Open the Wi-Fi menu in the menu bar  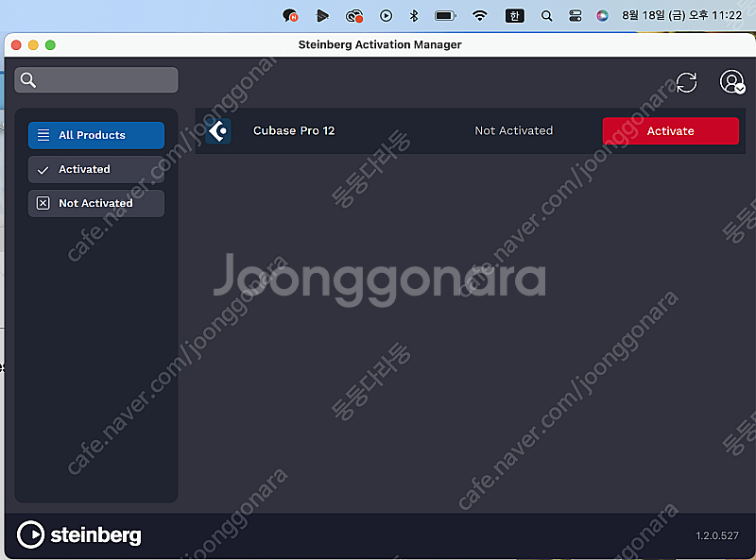[x=480, y=16]
